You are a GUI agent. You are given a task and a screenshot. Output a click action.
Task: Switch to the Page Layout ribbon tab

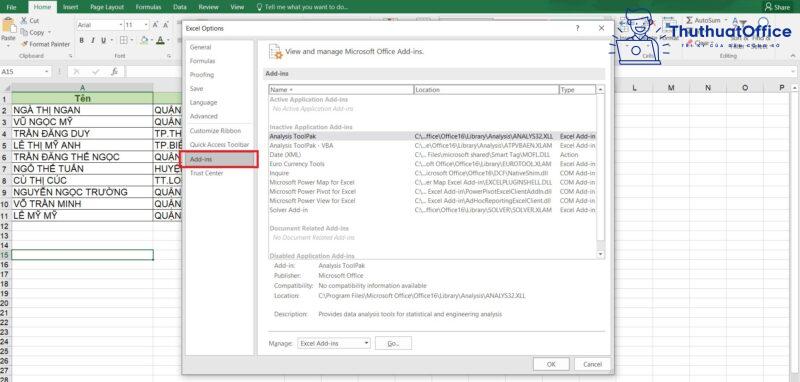107,7
